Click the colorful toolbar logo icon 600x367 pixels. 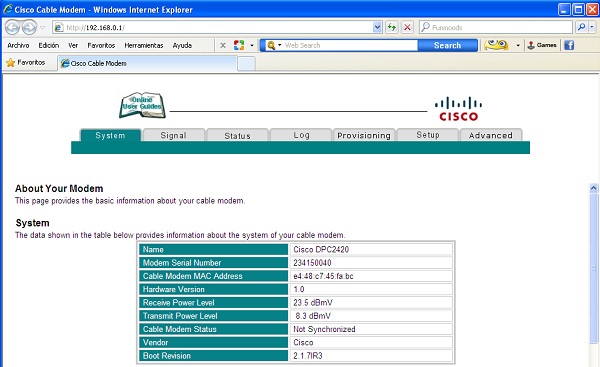click(239, 45)
